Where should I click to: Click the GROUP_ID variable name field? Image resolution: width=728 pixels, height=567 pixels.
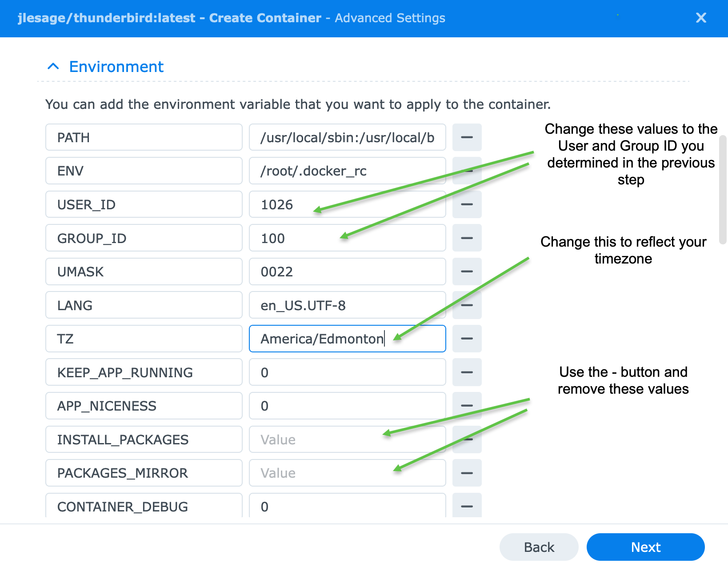pos(144,238)
